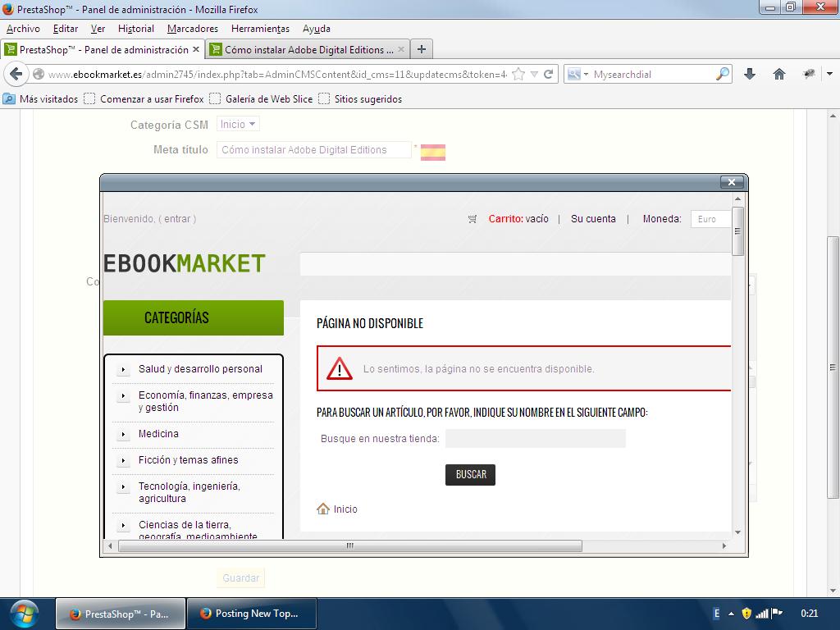Screen dimensions: 840x630
Task: Open the toolbar overflow dropdown arrow
Action: pyautogui.click(x=830, y=74)
